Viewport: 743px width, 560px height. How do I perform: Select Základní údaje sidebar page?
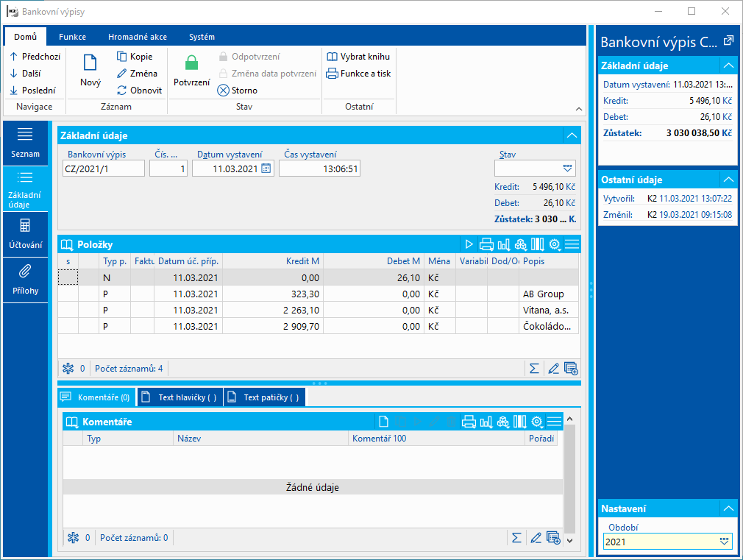(x=25, y=189)
